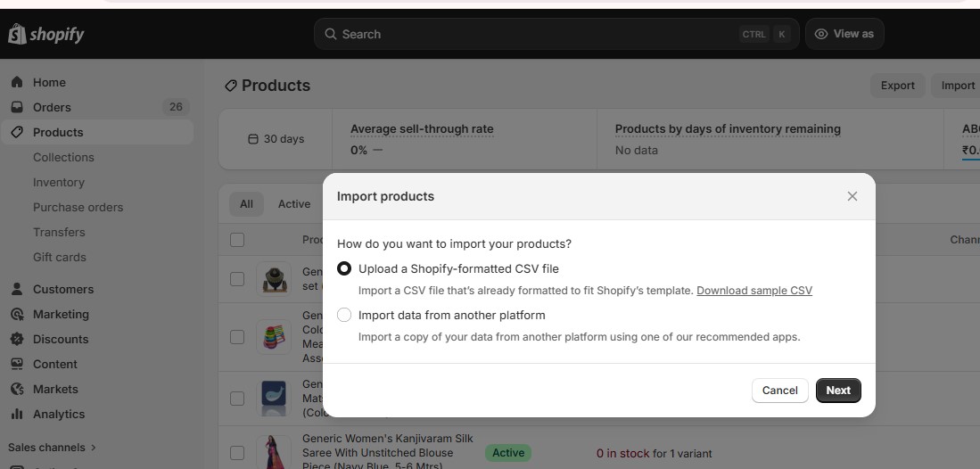Image resolution: width=980 pixels, height=469 pixels.
Task: Close the Import products dialog
Action: point(852,196)
